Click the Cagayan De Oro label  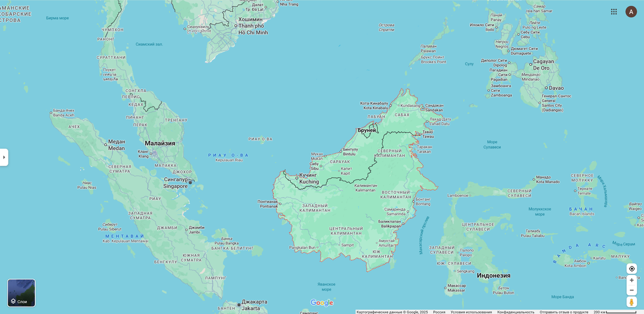tap(543, 65)
